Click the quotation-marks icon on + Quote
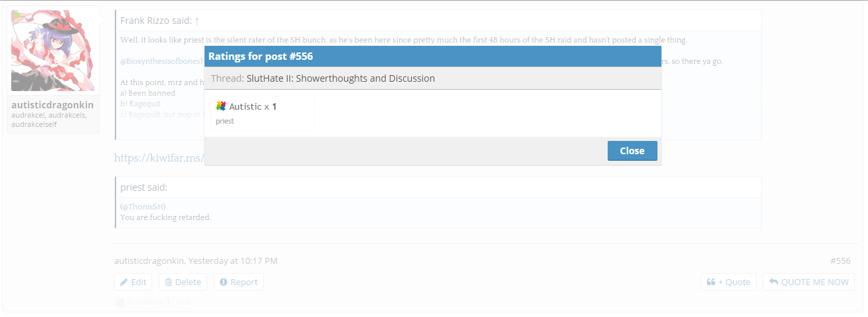 tap(711, 282)
